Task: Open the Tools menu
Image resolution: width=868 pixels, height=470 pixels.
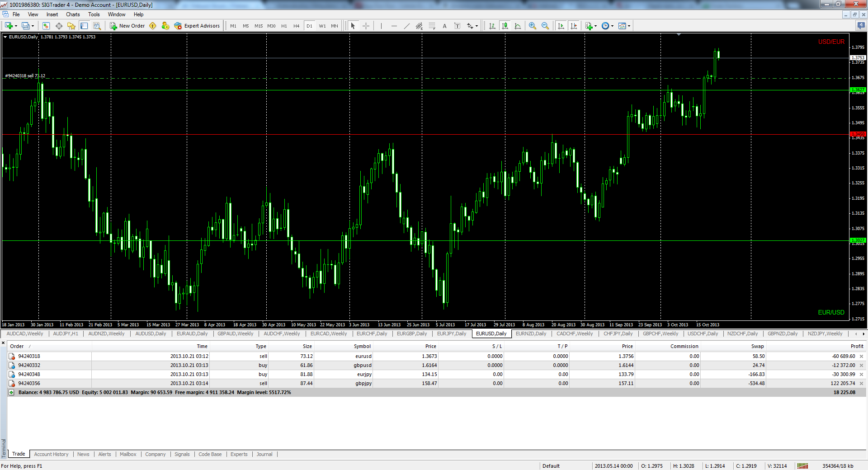Action: 94,14
